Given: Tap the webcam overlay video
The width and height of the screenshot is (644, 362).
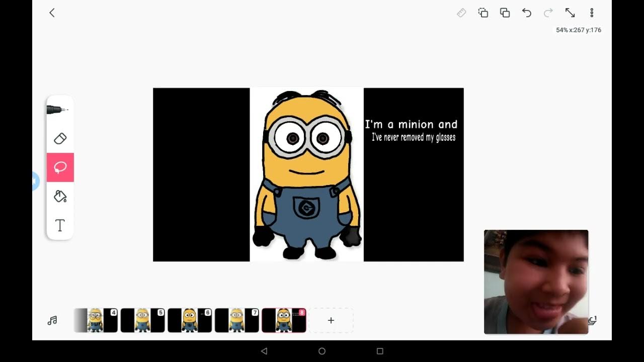Looking at the screenshot, I should (x=536, y=282).
